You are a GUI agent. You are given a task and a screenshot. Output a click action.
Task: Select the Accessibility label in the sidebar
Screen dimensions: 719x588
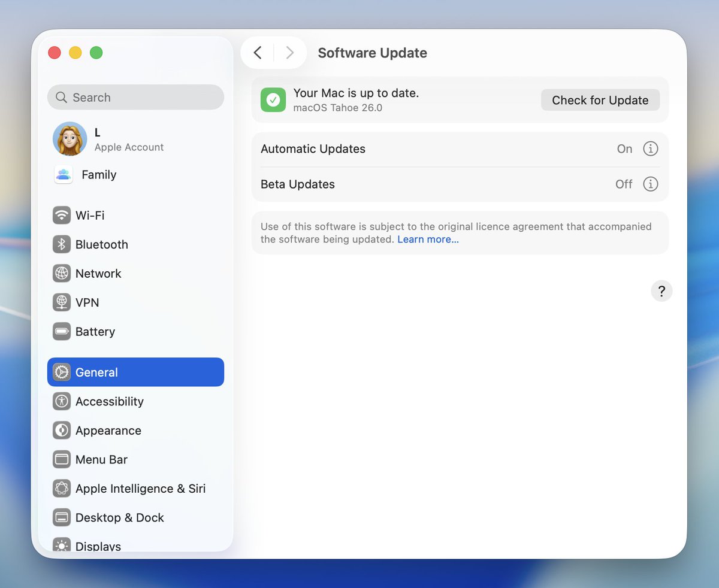click(110, 401)
